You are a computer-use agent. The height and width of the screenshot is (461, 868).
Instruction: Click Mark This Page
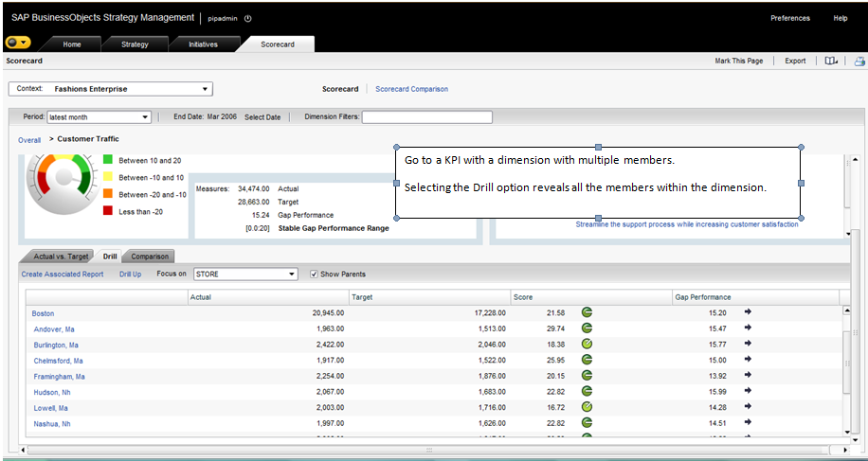[738, 62]
